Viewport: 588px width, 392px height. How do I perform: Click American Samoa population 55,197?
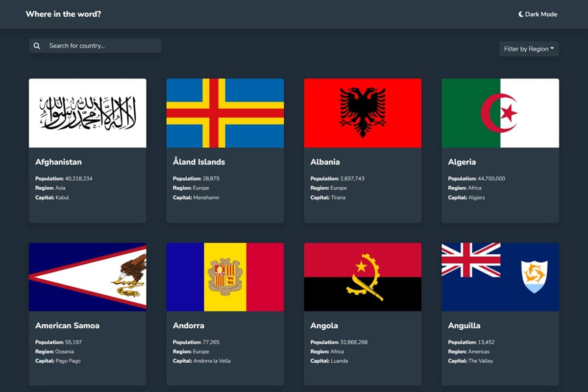coord(58,342)
